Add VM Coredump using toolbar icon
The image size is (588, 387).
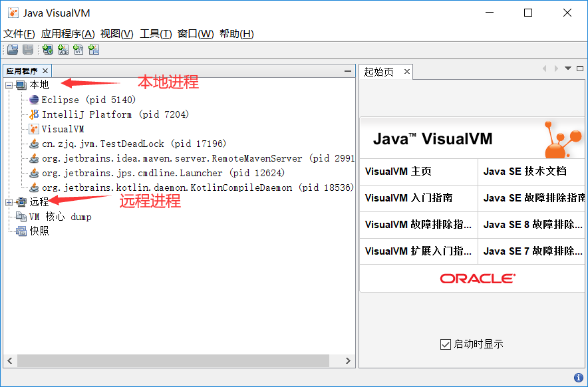click(78, 49)
